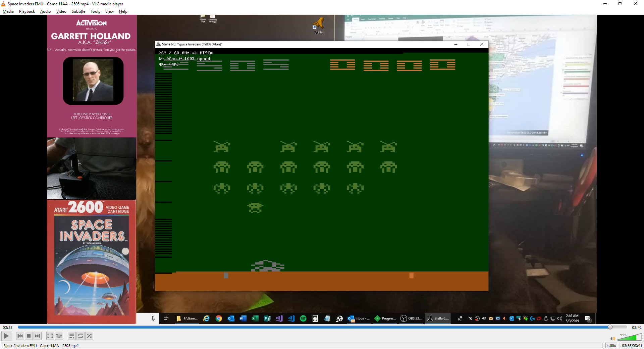Jump to previous media in playlist
This screenshot has width=644, height=349.
pos(20,336)
